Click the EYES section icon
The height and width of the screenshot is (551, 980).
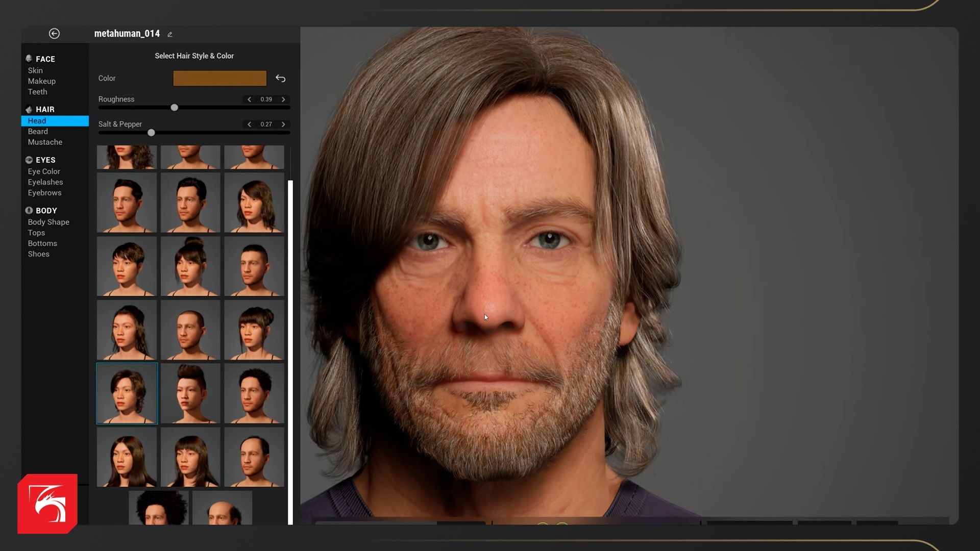pos(29,160)
